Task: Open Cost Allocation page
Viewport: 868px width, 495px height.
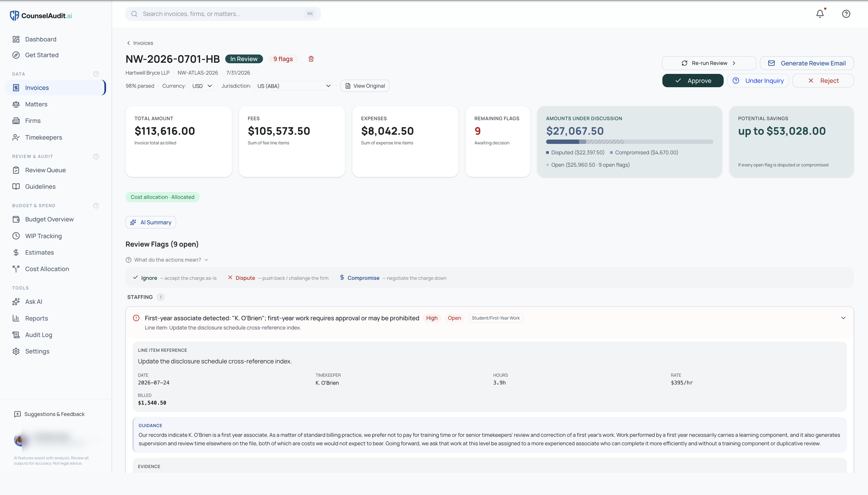Action: 56,269
